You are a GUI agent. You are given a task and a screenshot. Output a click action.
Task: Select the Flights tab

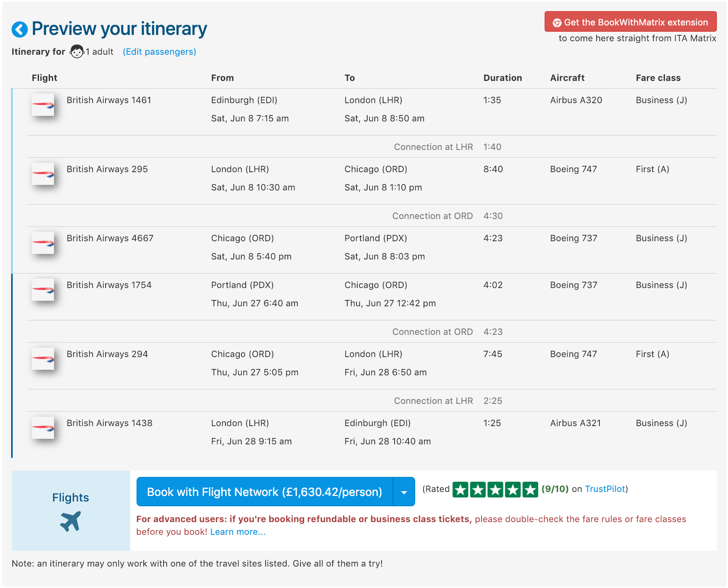coord(71,511)
